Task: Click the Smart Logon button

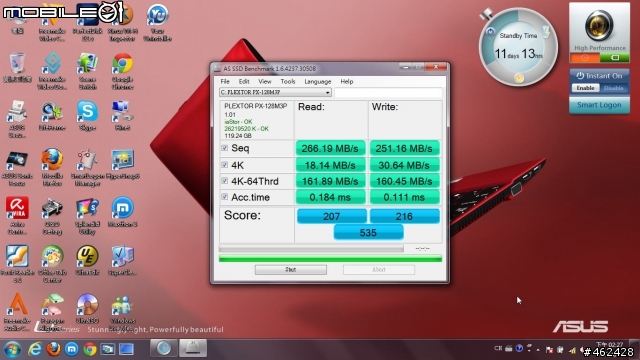Action: (599, 105)
